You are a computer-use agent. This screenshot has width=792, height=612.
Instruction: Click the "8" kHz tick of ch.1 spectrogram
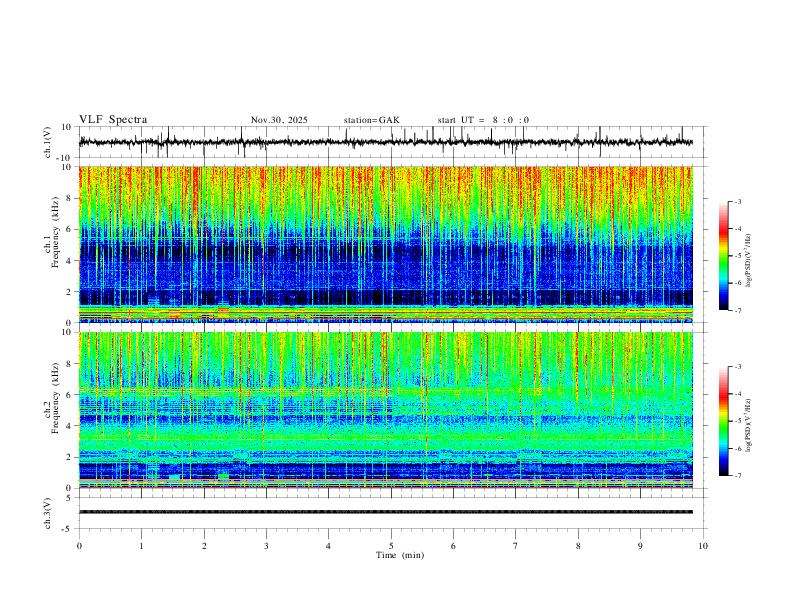click(69, 198)
